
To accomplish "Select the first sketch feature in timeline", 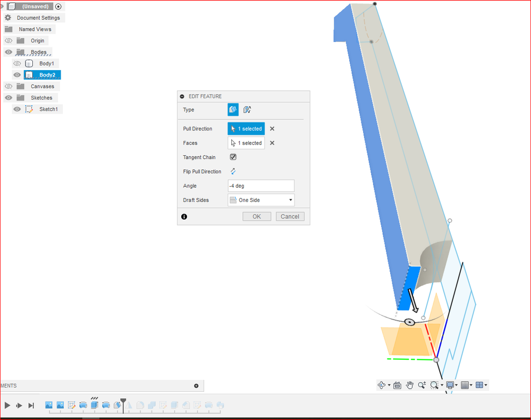I will click(x=71, y=405).
